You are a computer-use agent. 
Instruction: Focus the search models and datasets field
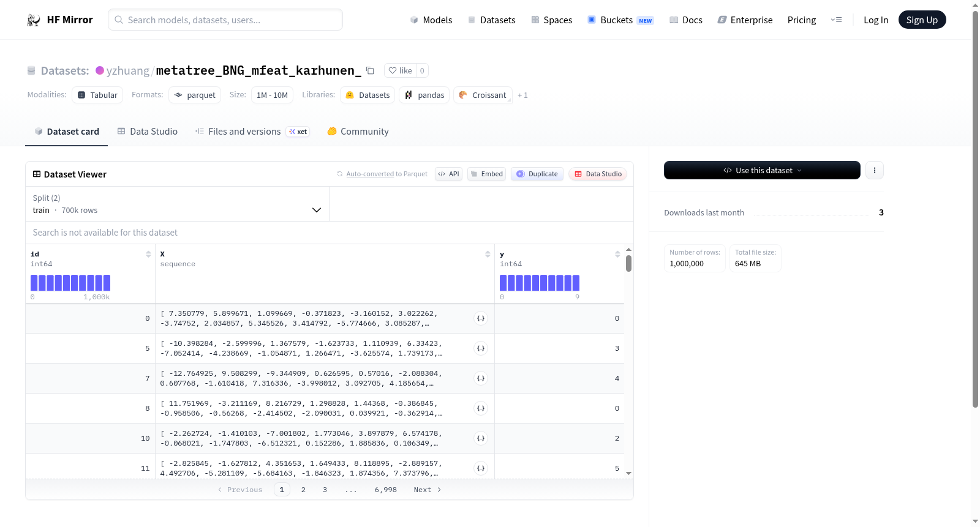point(225,20)
